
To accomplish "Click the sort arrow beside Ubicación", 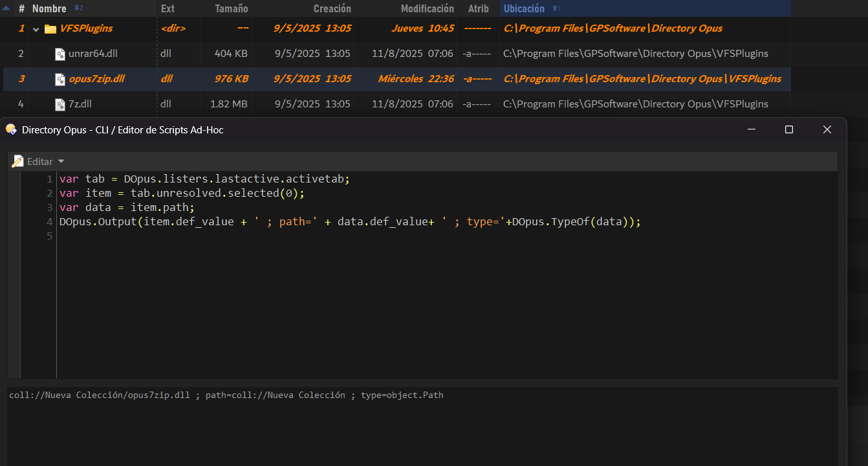I will (x=556, y=8).
